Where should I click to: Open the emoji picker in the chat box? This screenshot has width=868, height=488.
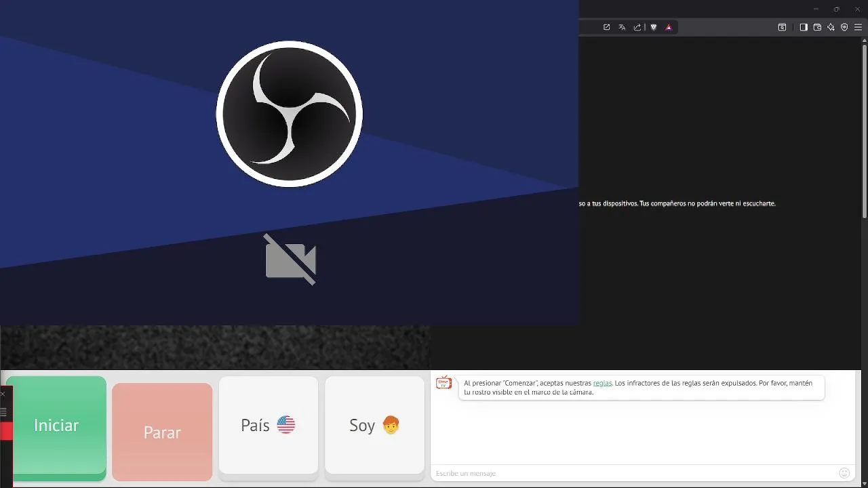pos(844,473)
